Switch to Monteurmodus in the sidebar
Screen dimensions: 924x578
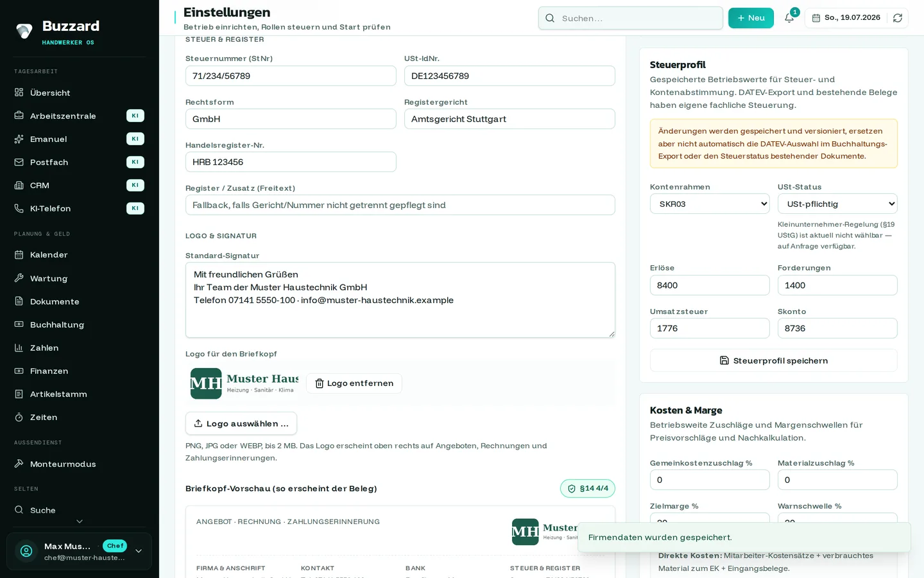[x=80, y=464]
